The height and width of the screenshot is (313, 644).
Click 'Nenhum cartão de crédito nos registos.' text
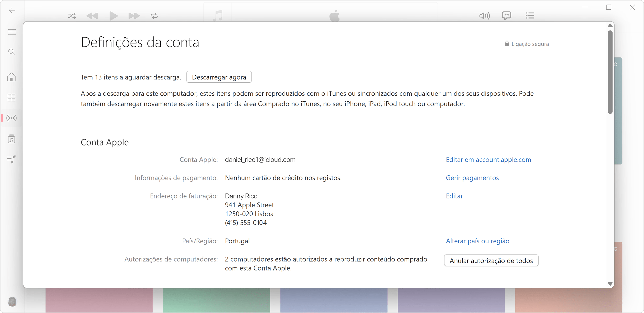click(x=283, y=178)
